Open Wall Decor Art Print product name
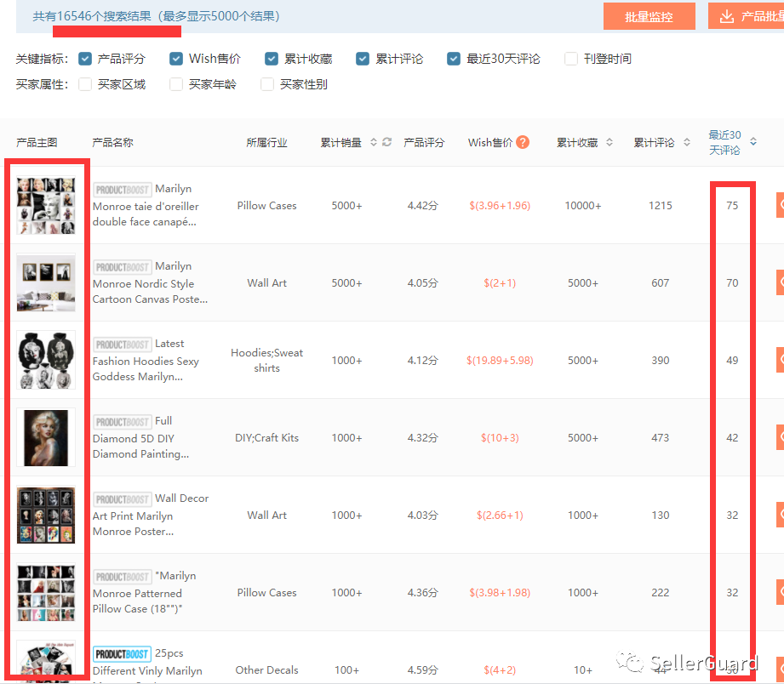 pyautogui.click(x=151, y=516)
